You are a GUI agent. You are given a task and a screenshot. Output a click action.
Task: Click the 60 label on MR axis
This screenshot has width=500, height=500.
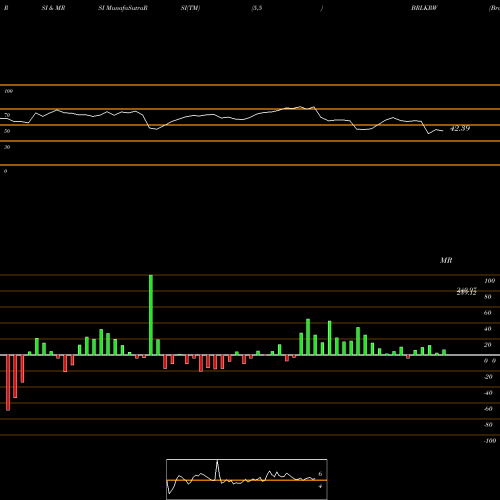[488, 313]
